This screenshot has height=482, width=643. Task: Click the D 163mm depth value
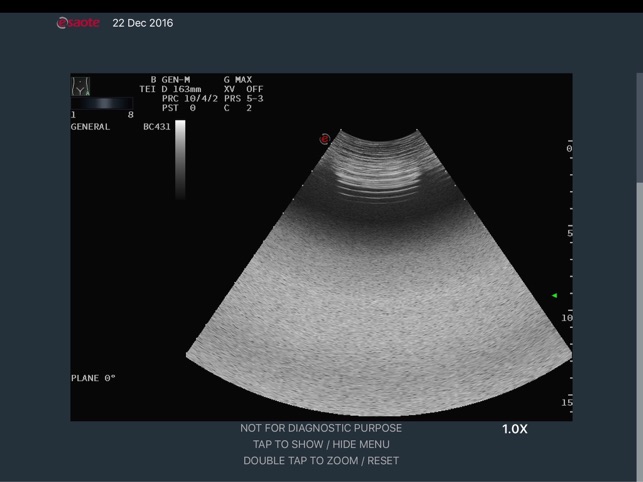pyautogui.click(x=181, y=89)
